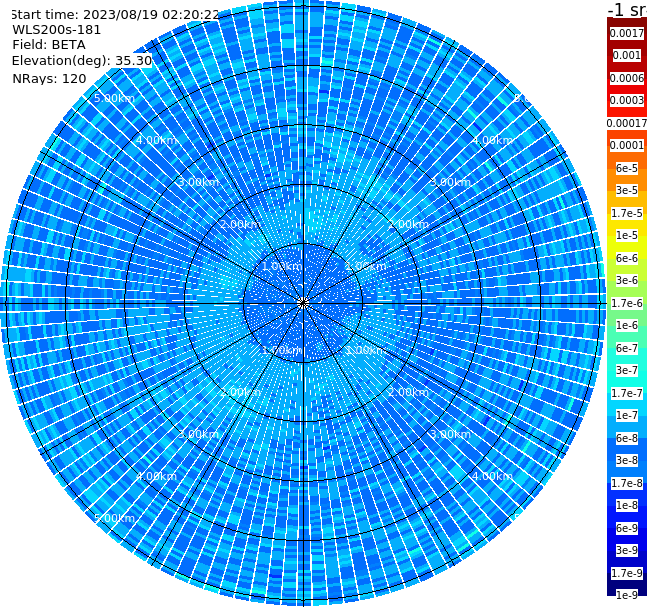This screenshot has height=607, width=647.
Task: Click the 3e-8 color scale value
Action: pos(627,460)
